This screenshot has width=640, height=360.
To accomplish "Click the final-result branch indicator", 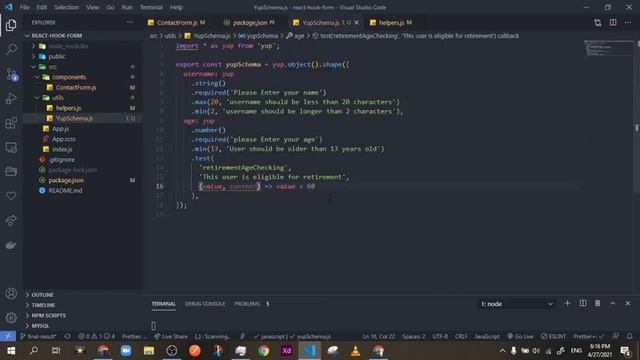I will click(x=38, y=336).
